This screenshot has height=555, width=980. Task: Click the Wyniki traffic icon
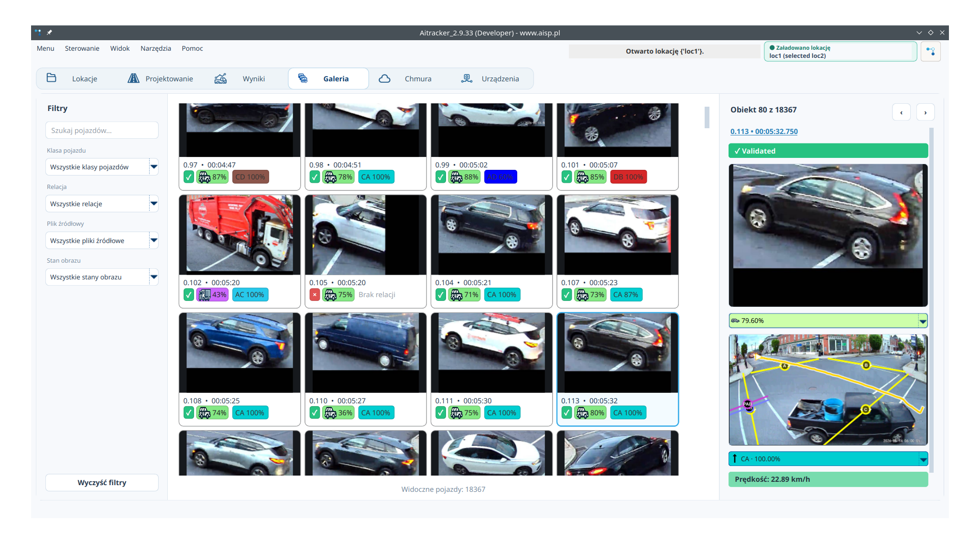pyautogui.click(x=220, y=78)
